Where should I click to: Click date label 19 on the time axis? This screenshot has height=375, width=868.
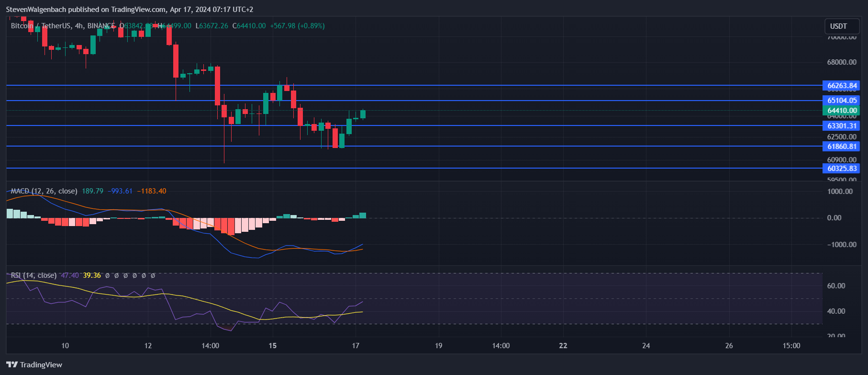point(438,346)
